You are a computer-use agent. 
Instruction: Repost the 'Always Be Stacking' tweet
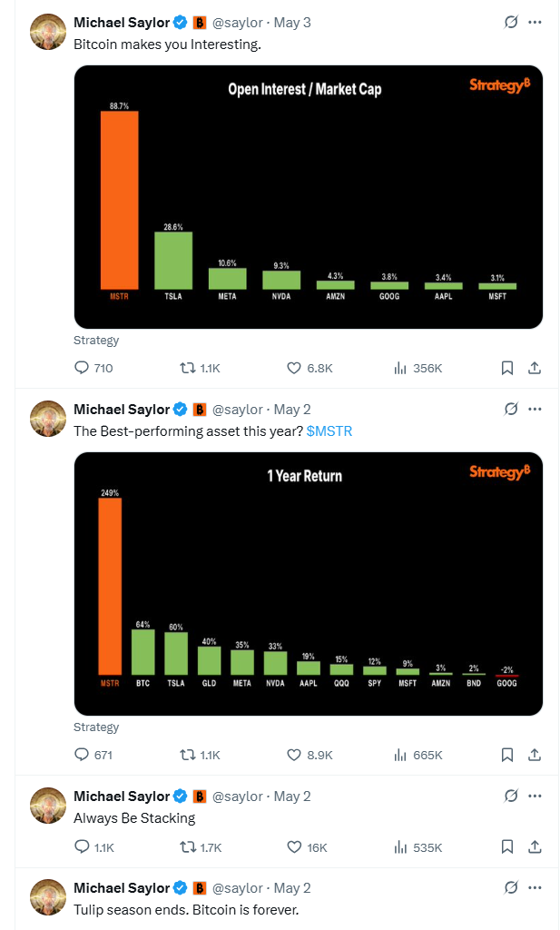[188, 847]
